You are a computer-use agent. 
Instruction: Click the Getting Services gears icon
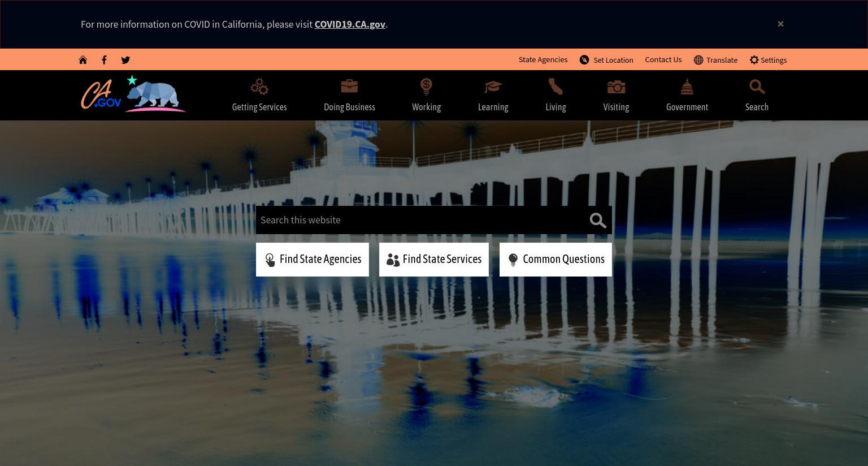pos(259,87)
